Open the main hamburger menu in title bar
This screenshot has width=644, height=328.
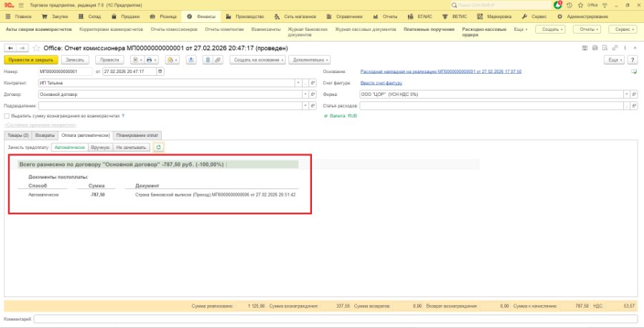pyautogui.click(x=21, y=5)
